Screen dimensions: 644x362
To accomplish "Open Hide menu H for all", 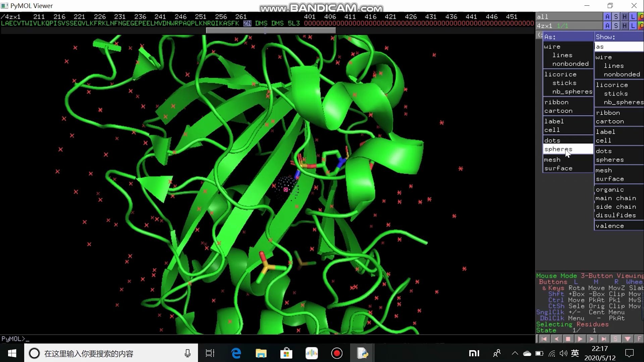I will (x=625, y=16).
